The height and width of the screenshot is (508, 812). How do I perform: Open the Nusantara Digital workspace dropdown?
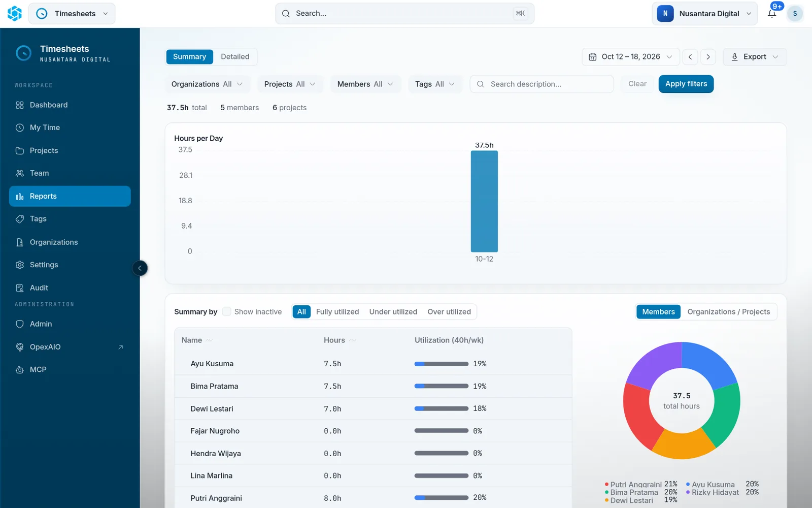(704, 14)
